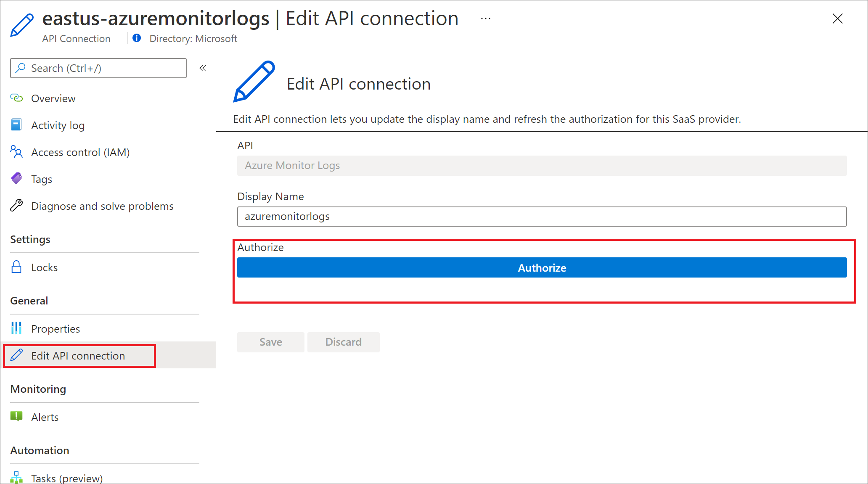The image size is (868, 484).
Task: Click the Properties bars icon
Action: pyautogui.click(x=16, y=328)
